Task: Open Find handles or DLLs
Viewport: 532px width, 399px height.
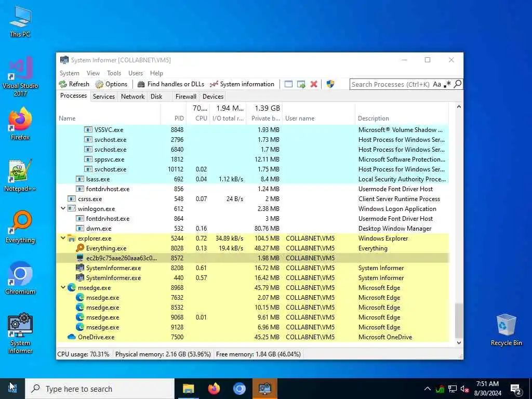Action: pyautogui.click(x=170, y=84)
